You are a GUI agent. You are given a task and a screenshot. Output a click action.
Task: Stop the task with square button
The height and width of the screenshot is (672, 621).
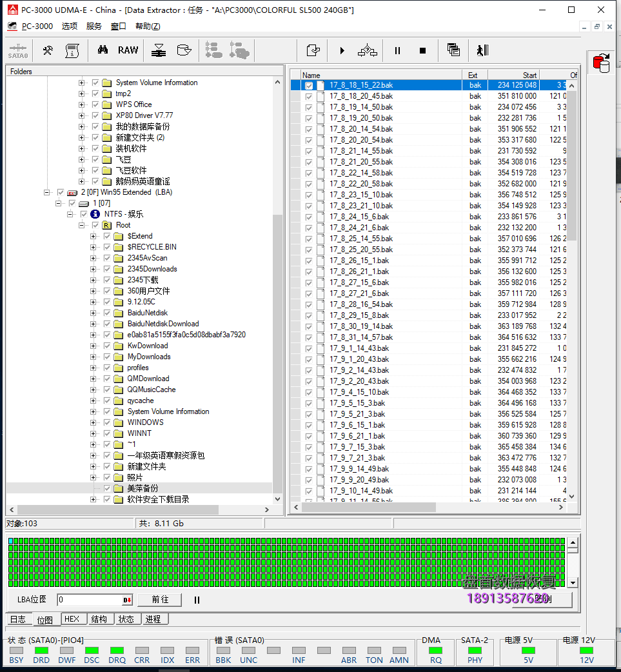click(x=422, y=50)
